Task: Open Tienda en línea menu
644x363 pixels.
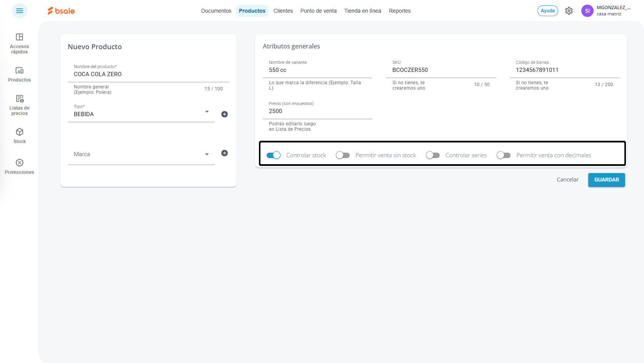Action: tap(363, 11)
